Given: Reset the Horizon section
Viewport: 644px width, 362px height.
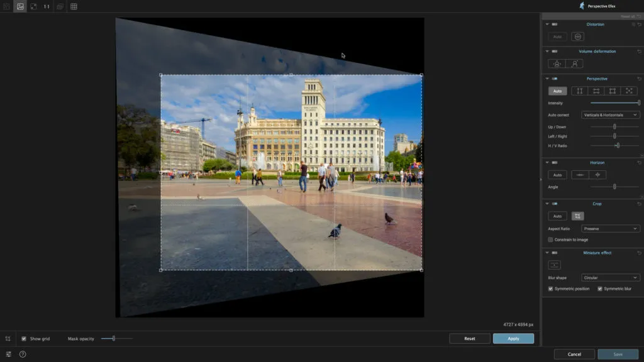Looking at the screenshot, I should click(x=639, y=163).
